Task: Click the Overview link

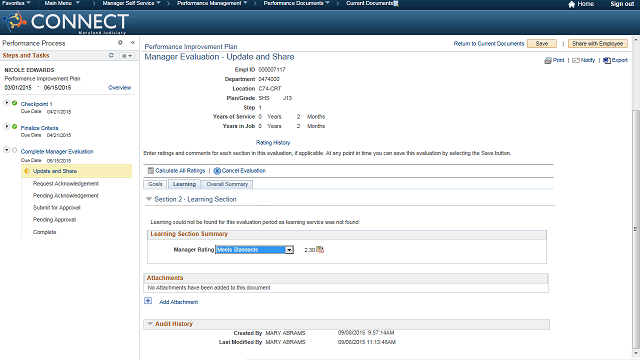Action: point(119,88)
